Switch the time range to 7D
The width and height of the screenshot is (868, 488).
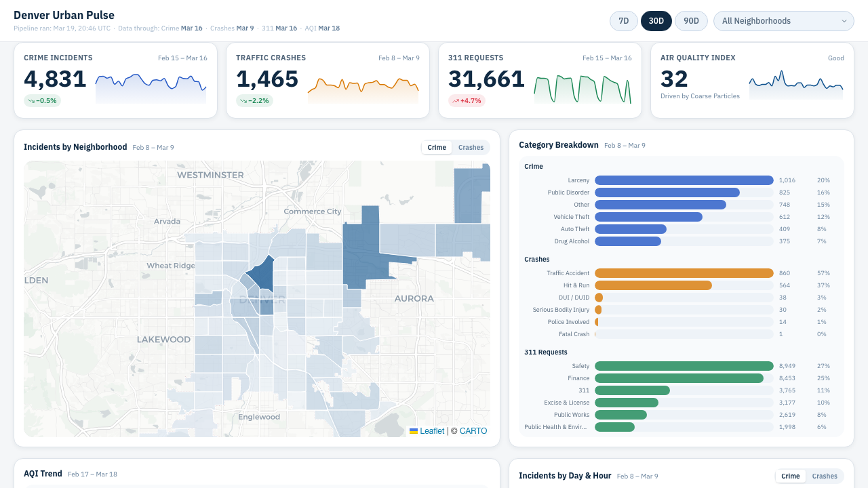[624, 21]
